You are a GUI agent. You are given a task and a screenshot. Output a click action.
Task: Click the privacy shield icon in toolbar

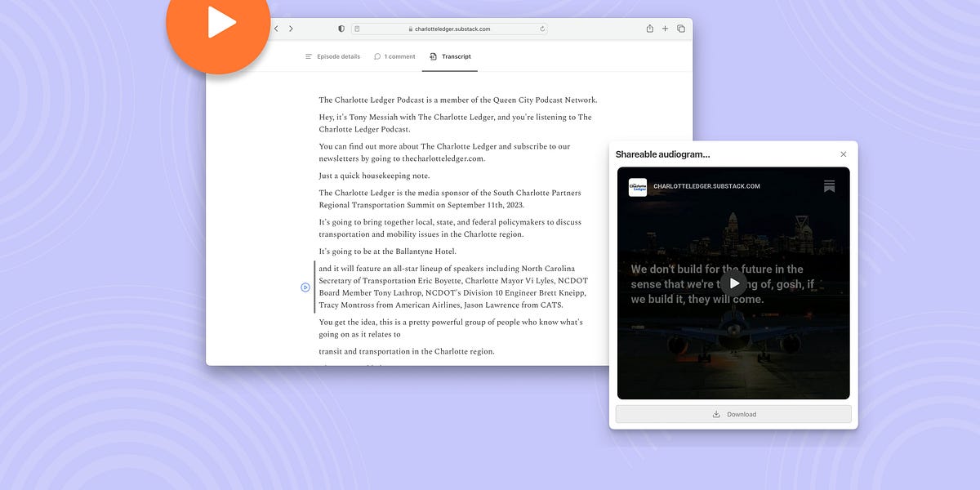pyautogui.click(x=341, y=29)
